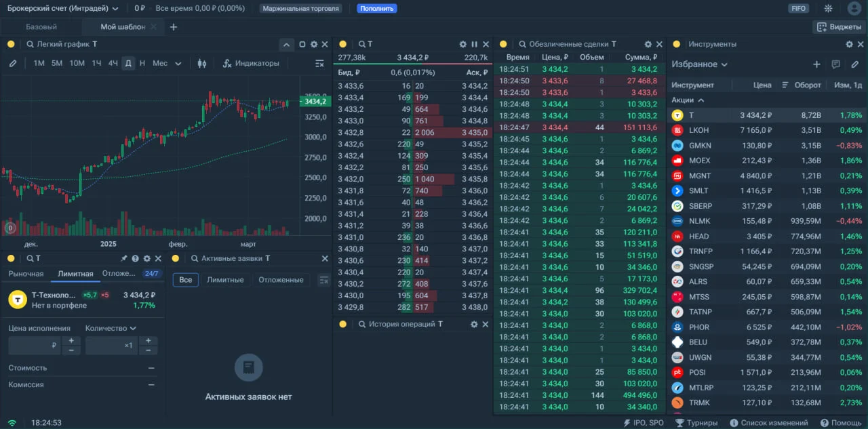Switch to the Базовый template tab
This screenshot has height=429, width=868.
(41, 27)
